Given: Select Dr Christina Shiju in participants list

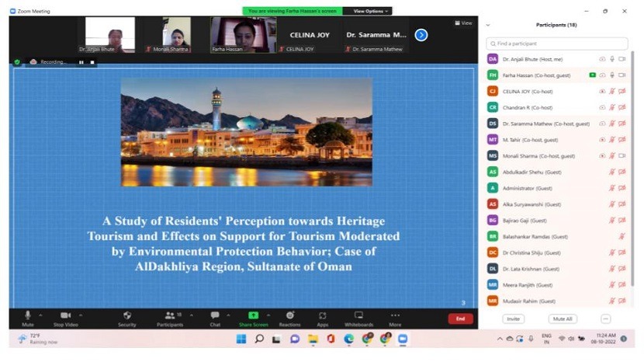Looking at the screenshot, I should [557, 252].
